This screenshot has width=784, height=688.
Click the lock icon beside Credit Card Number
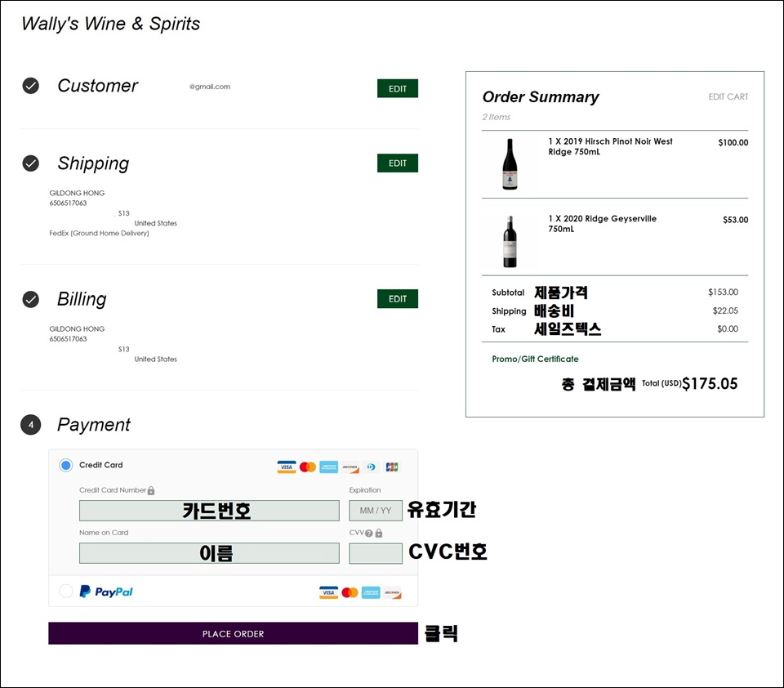[151, 491]
